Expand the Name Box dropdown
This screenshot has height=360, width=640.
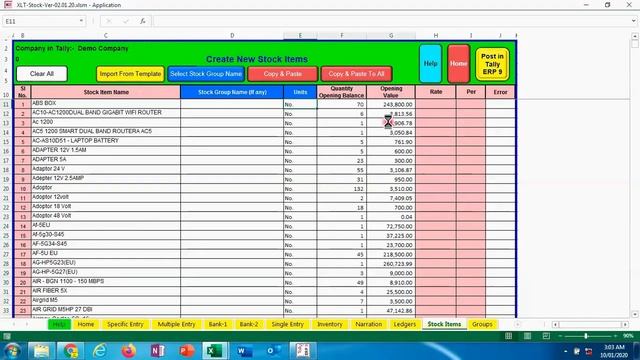tap(81, 21)
